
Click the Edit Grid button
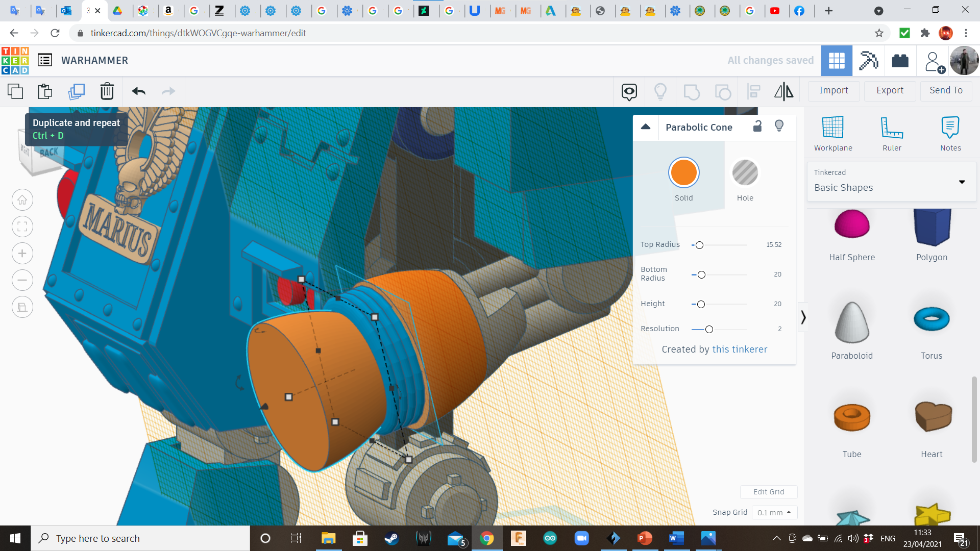[769, 492]
